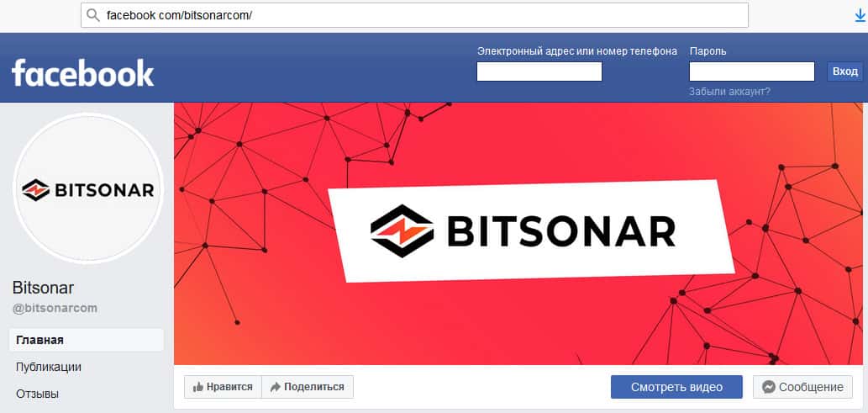
Task: Select the Главная sidebar tab
Action: tap(87, 340)
